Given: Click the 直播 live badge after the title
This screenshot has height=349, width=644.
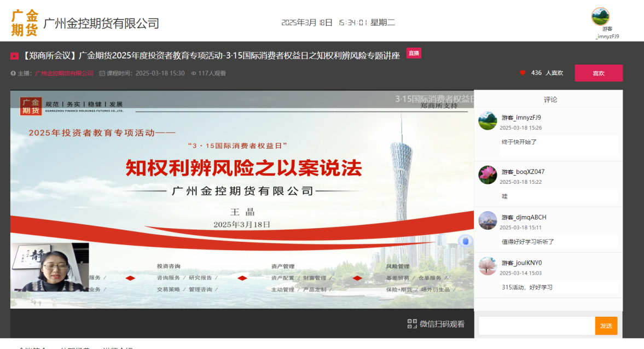Looking at the screenshot, I should click(x=414, y=54).
